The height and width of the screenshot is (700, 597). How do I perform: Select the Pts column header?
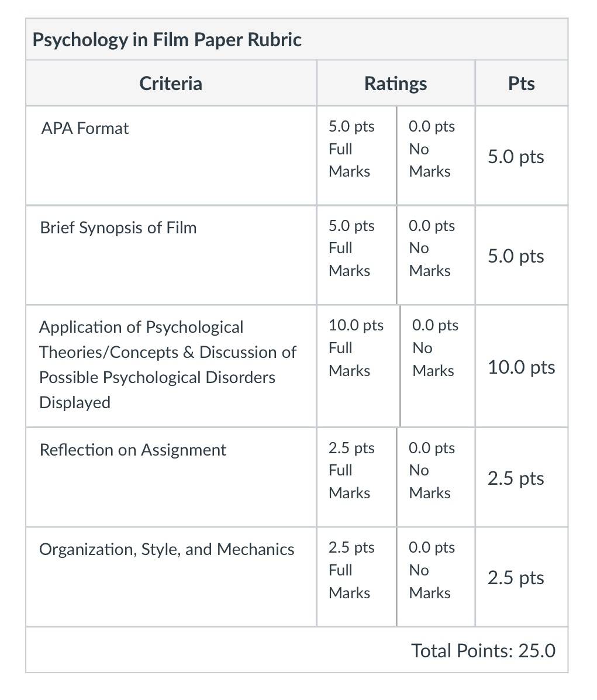pyautogui.click(x=521, y=84)
